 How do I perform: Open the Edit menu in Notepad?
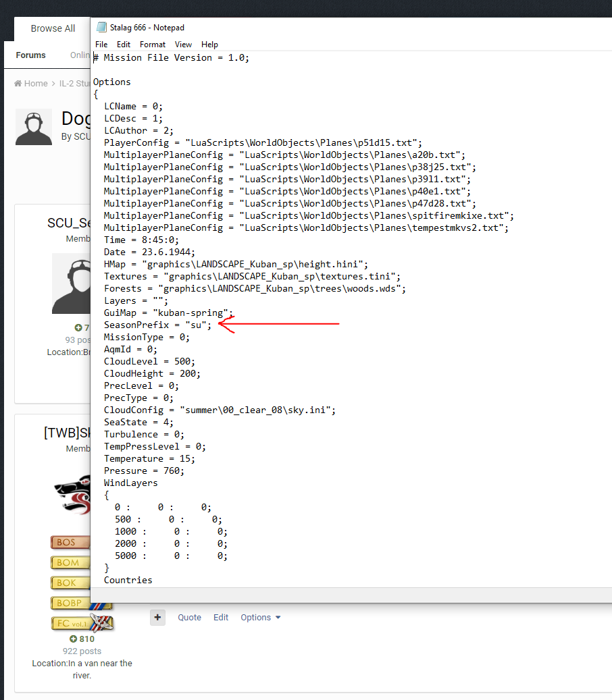click(124, 44)
